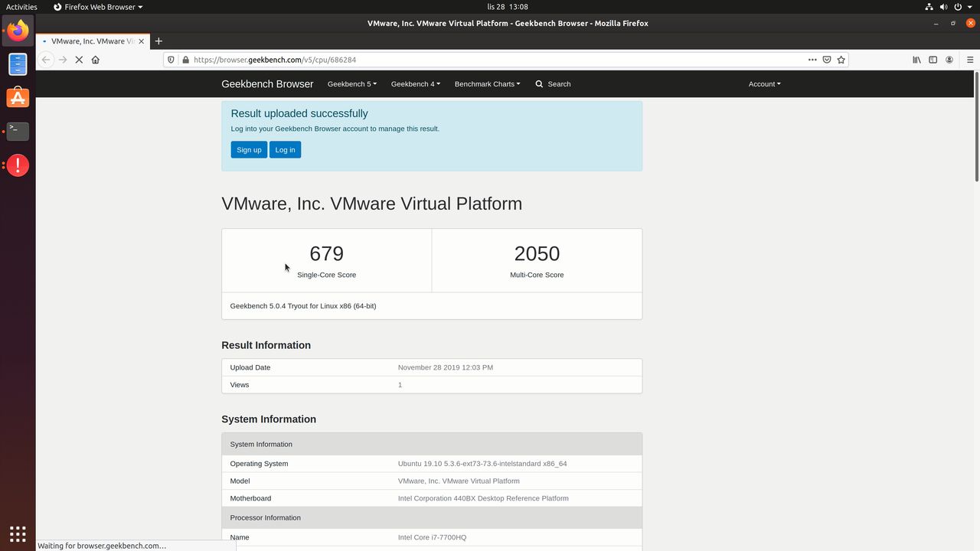This screenshot has height=551, width=980.
Task: Open Firefox from the Ubuntu dock
Action: pos(18,31)
